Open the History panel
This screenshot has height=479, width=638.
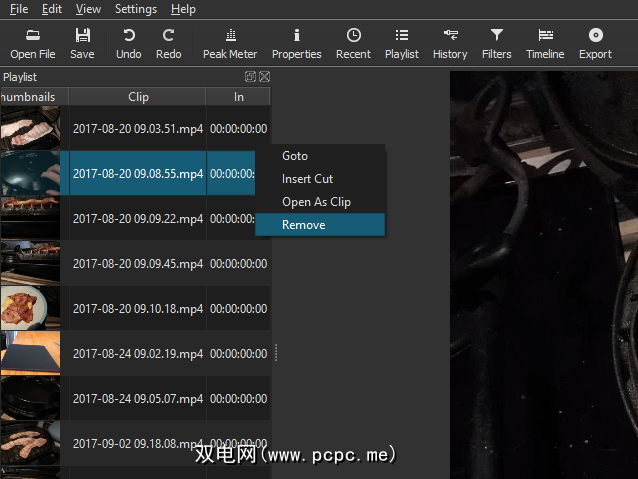pos(450,44)
